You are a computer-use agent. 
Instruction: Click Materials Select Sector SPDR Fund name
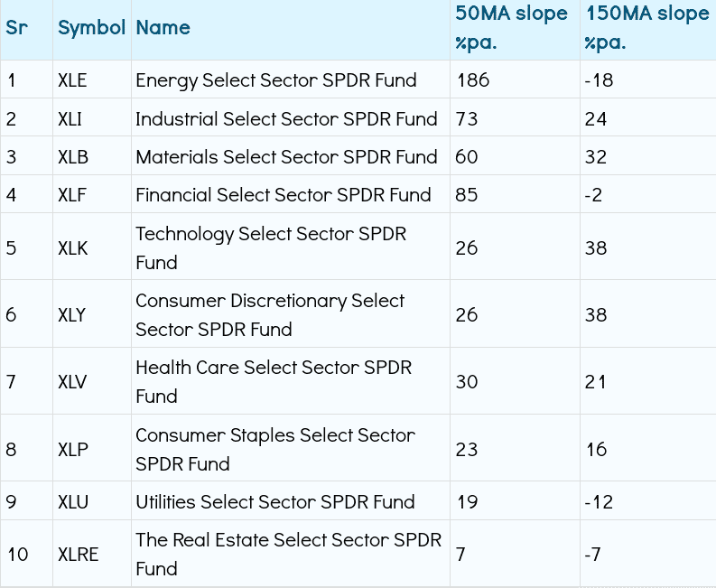pos(286,157)
